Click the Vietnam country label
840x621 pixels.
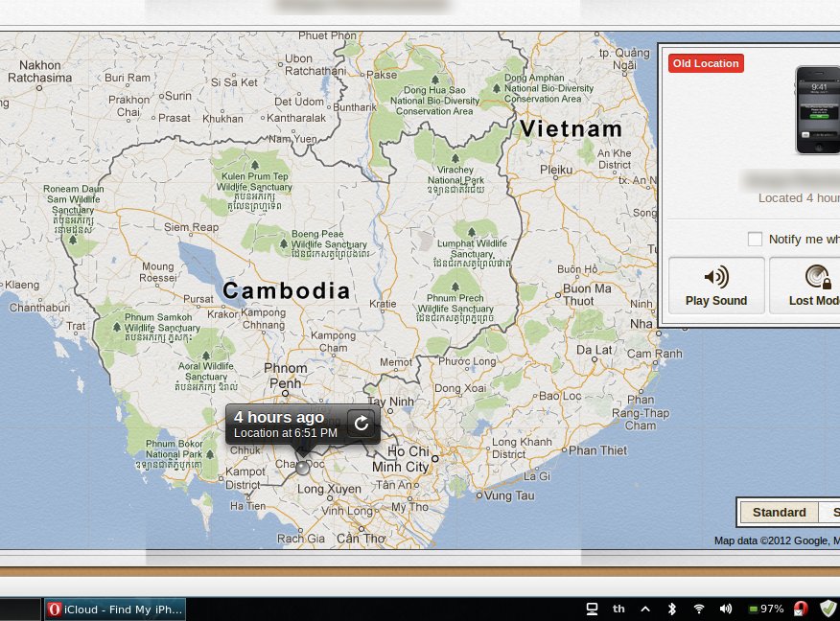click(572, 129)
